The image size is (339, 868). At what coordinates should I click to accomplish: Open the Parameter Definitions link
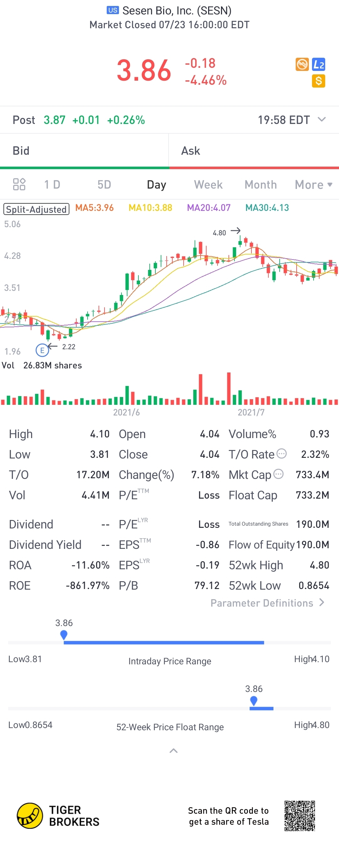[267, 603]
